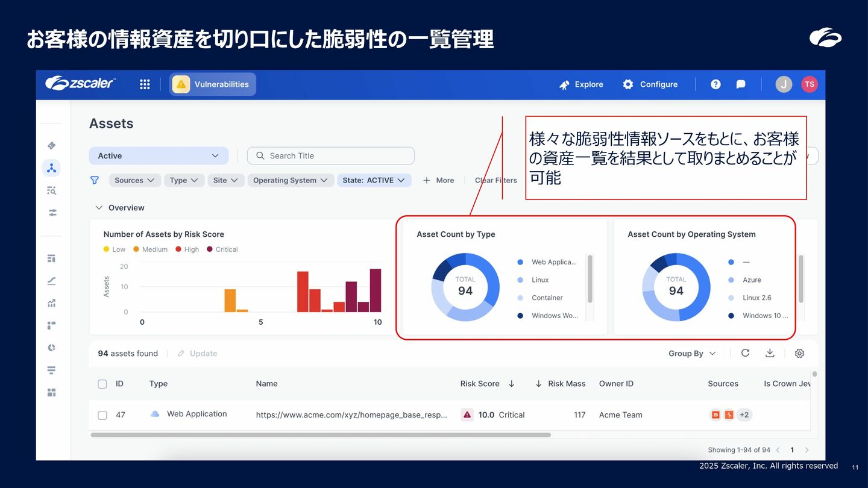Image resolution: width=868 pixels, height=488 pixels.
Task: Open the findings search sidebar icon
Action: coord(52,190)
